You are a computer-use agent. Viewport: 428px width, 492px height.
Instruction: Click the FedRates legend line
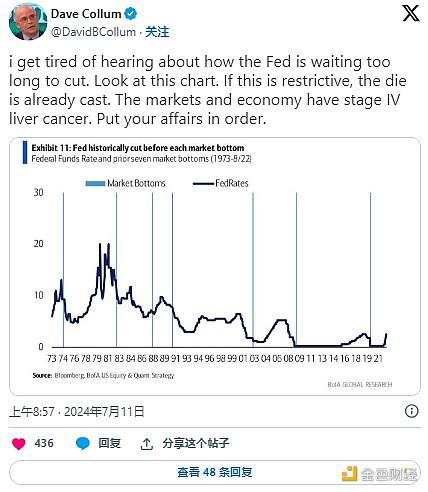coord(203,183)
